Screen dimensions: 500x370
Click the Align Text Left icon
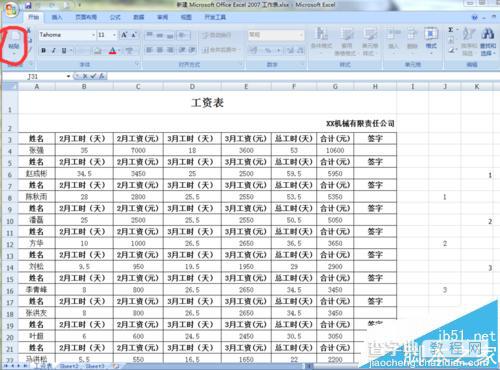149,50
